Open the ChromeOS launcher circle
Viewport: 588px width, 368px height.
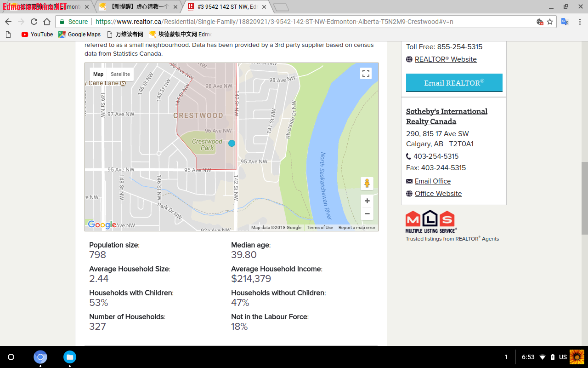point(11,357)
